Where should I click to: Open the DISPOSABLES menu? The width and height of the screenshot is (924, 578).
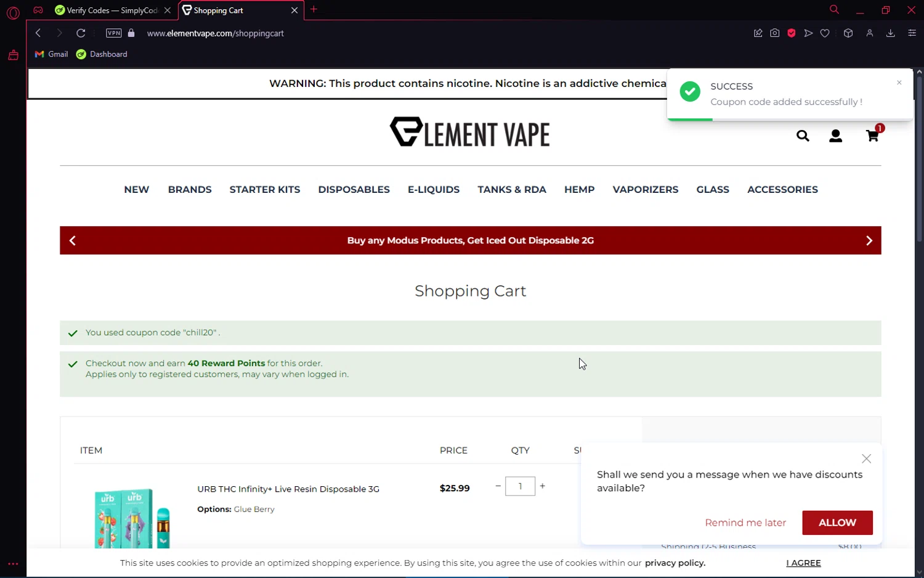(354, 190)
